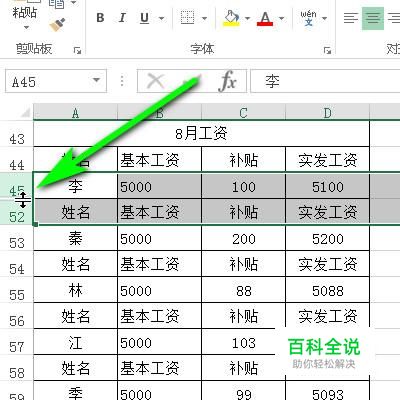Open Clipboard group dialog launcher
Screen dimensions: 400x400
77,51
